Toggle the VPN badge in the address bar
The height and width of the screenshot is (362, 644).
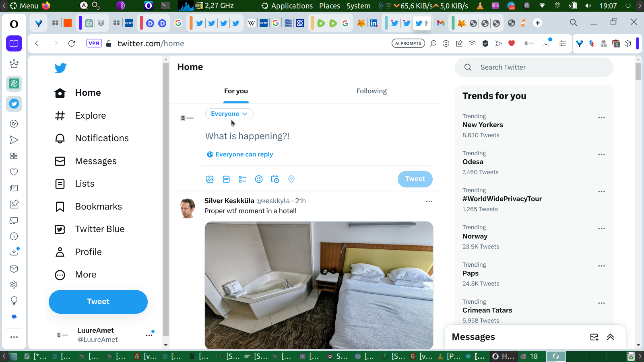click(94, 43)
